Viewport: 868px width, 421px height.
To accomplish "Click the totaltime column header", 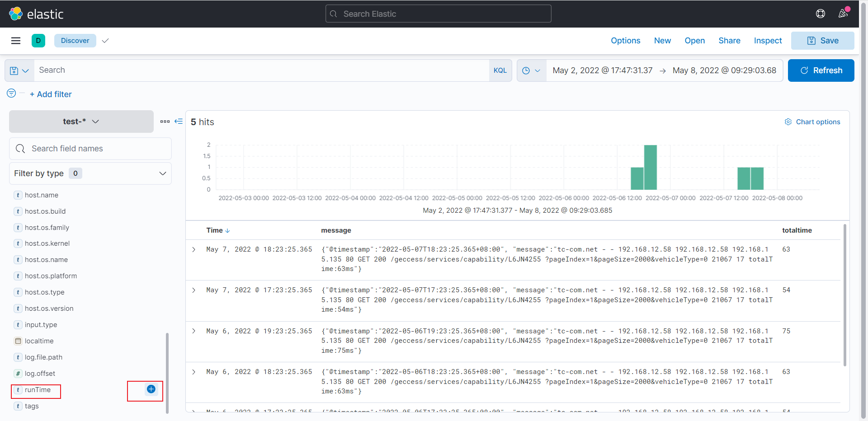I will click(797, 230).
